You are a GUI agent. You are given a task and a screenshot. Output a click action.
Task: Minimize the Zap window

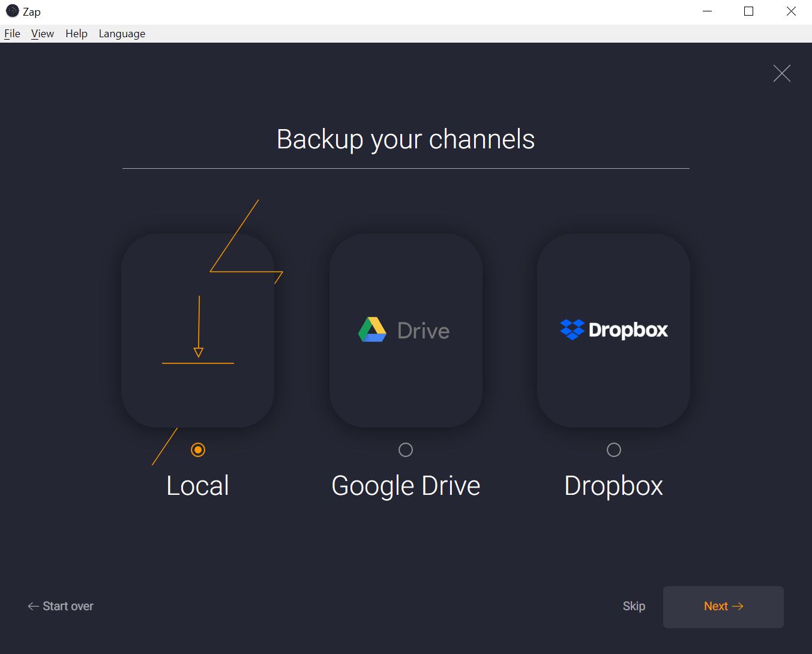(708, 11)
